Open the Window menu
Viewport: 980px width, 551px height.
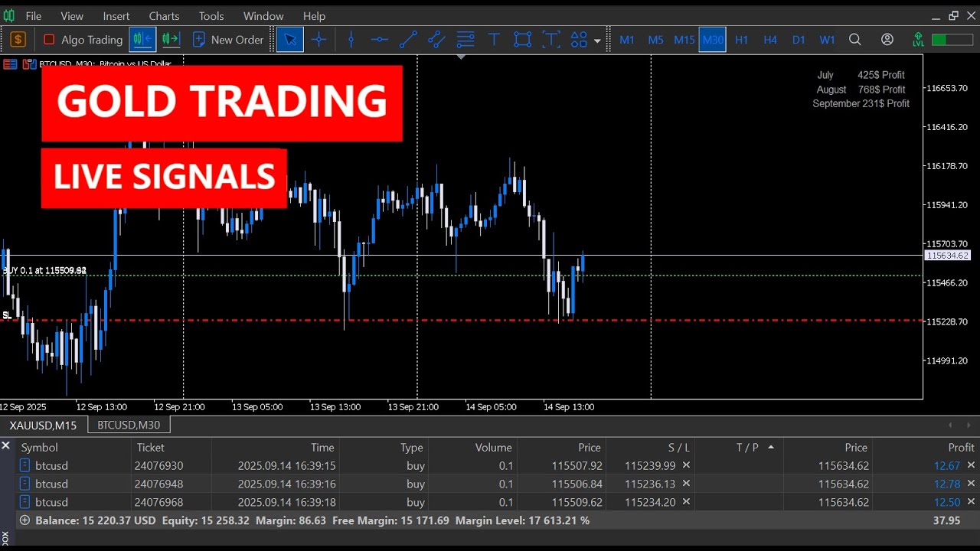[x=263, y=15]
